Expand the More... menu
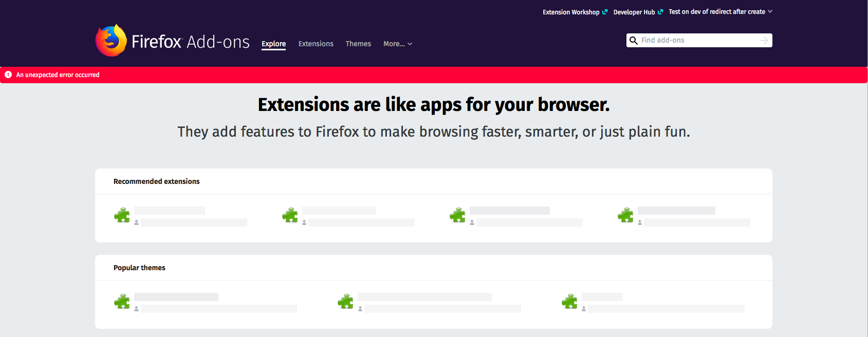868x337 pixels. [398, 44]
